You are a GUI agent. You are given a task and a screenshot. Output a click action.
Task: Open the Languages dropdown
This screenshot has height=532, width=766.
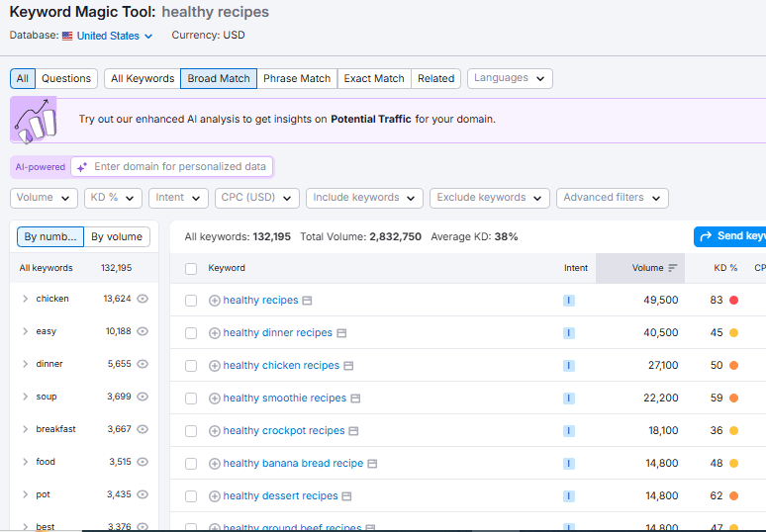tap(510, 78)
